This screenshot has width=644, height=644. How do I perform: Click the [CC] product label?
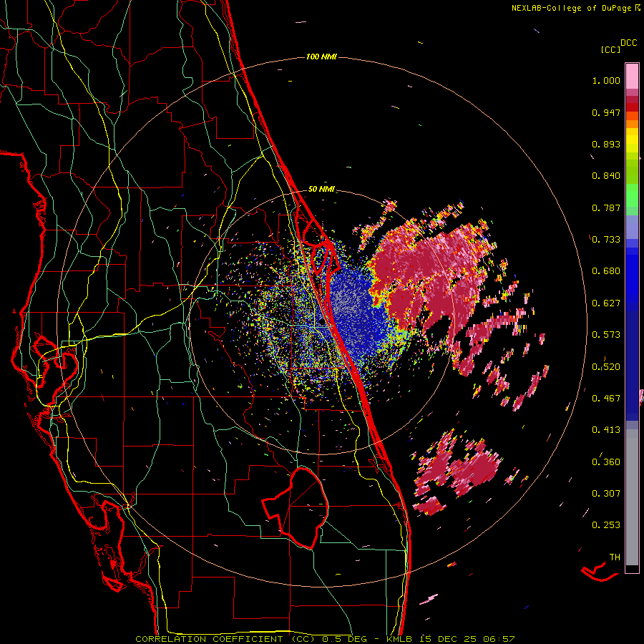pos(610,49)
